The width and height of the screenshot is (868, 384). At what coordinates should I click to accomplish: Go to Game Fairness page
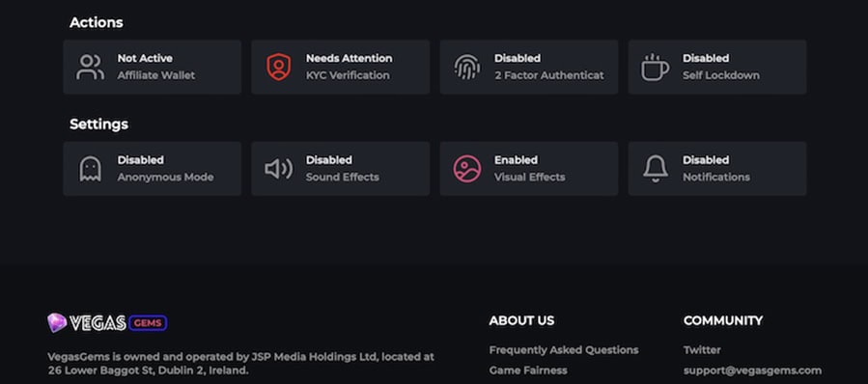[528, 370]
